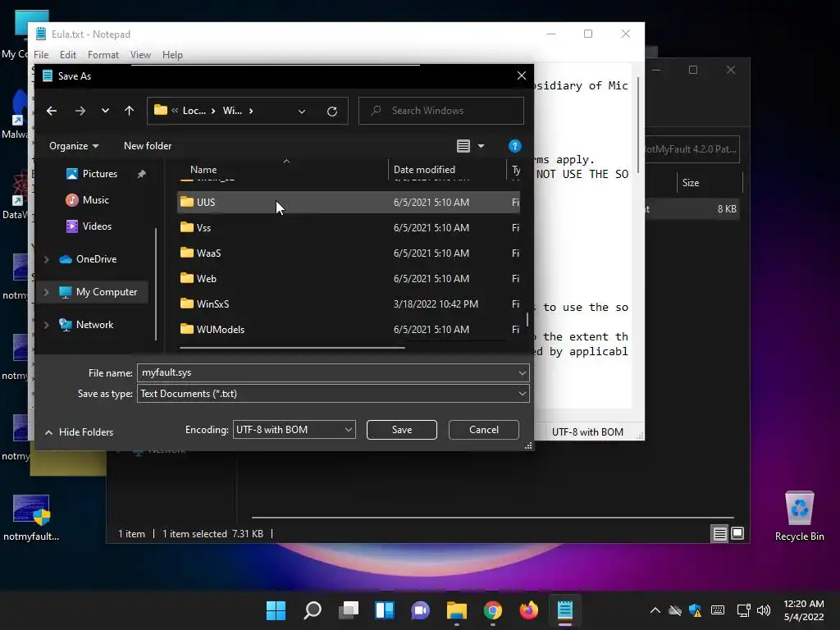840x630 pixels.
Task: Open File Explorer from taskbar
Action: point(457,610)
